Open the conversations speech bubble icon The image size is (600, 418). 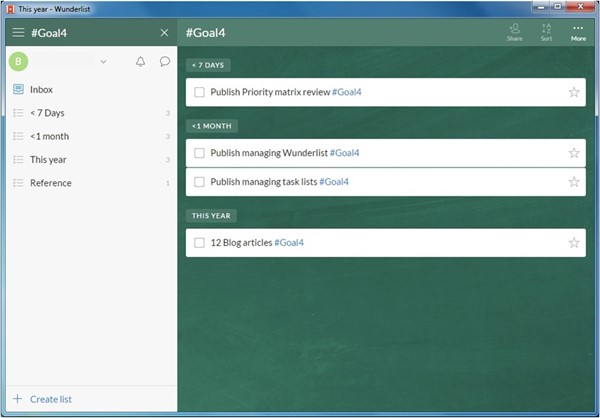(165, 62)
